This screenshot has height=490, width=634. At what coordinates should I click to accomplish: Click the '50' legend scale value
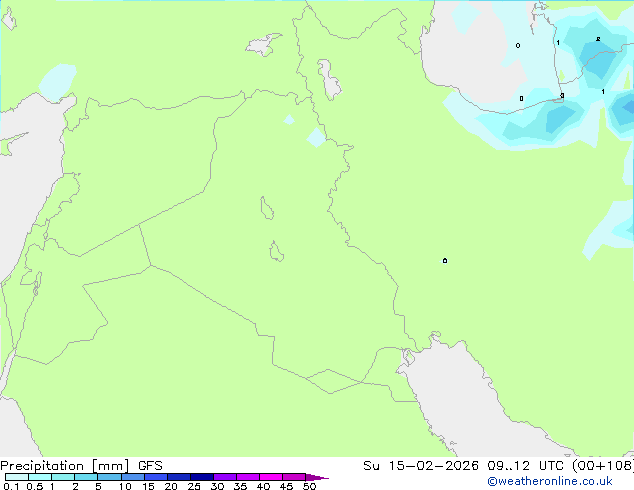pyautogui.click(x=309, y=486)
